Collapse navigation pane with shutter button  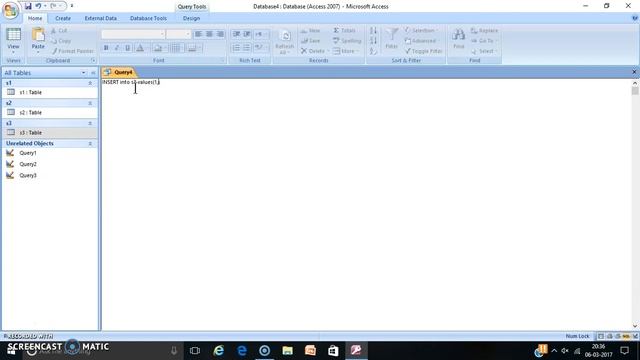point(93,73)
